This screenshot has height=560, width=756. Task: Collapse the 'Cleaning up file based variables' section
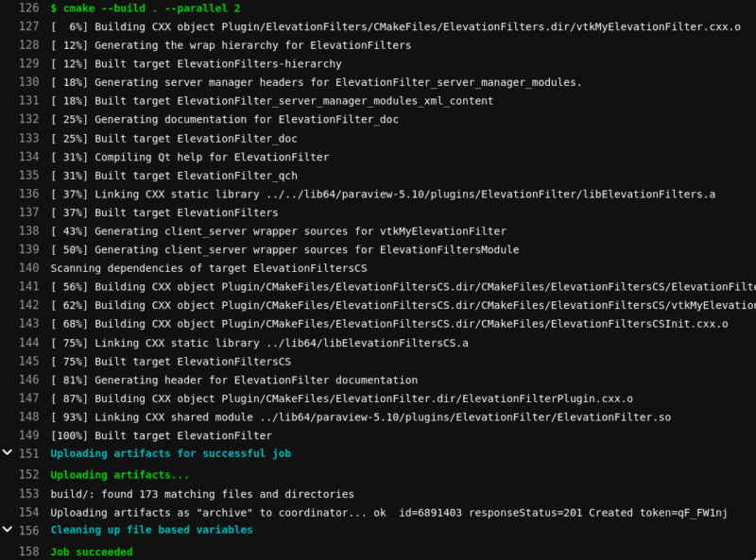click(9, 530)
